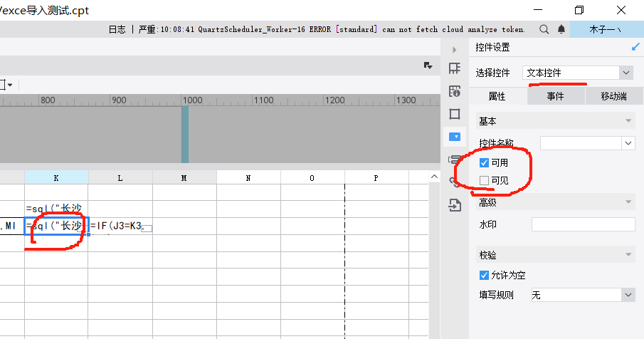Click the teal marker at ruler 1000
The width and height of the screenshot is (644, 339).
tap(185, 135)
